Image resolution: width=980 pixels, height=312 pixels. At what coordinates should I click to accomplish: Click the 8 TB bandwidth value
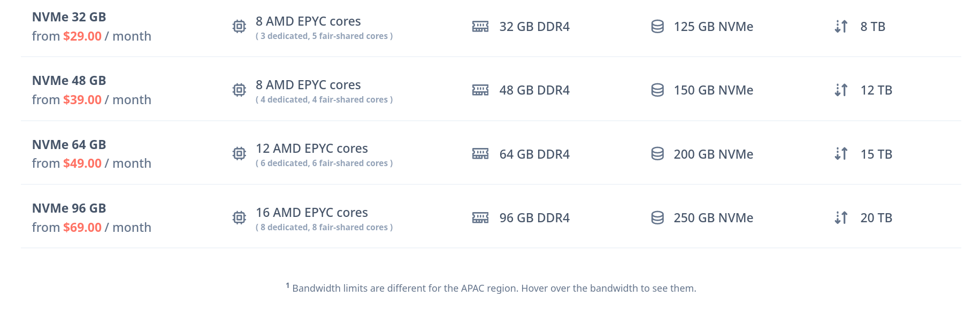pos(872,27)
